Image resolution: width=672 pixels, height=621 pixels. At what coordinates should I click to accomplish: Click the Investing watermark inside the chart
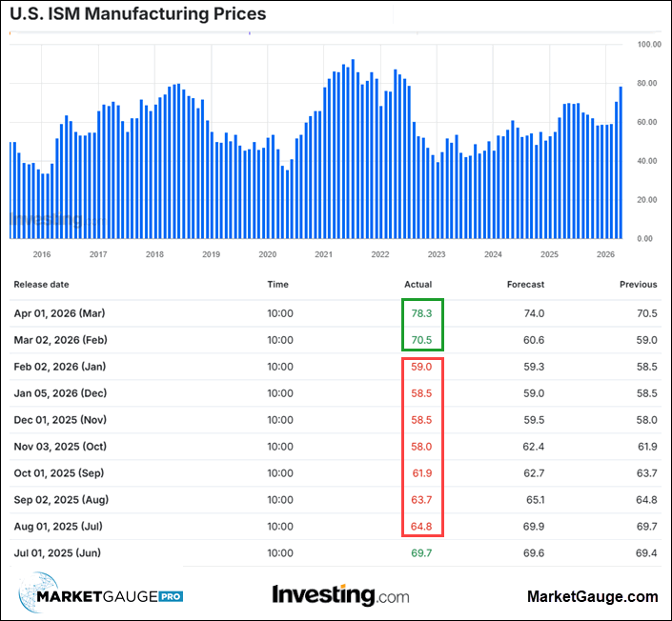46,220
